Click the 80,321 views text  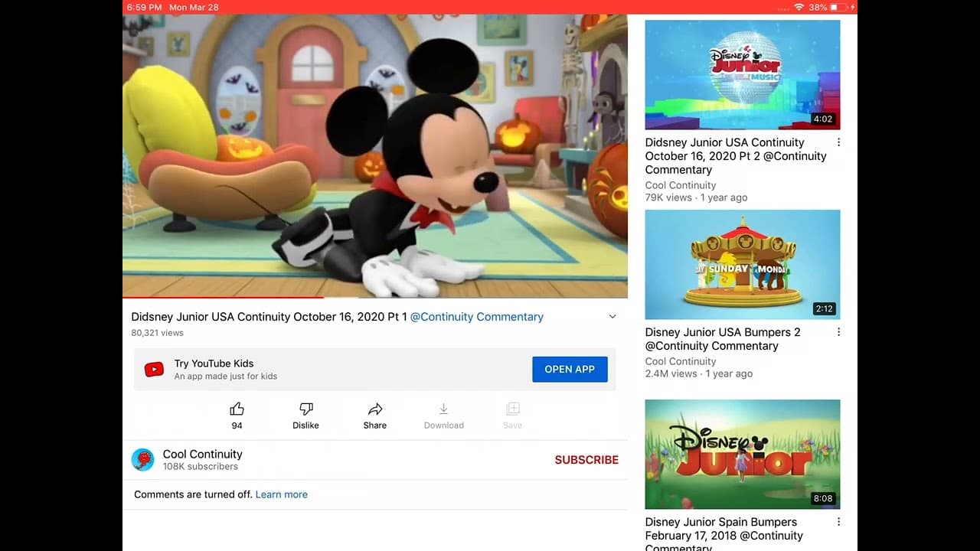[157, 333]
